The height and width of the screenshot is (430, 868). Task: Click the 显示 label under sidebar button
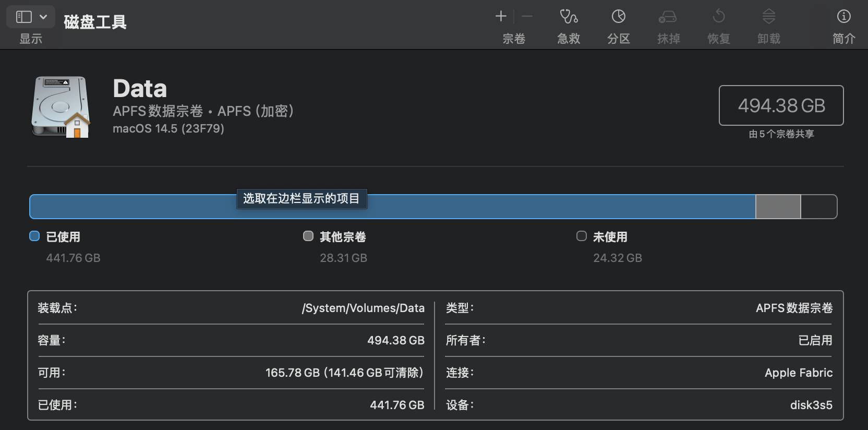[31, 39]
